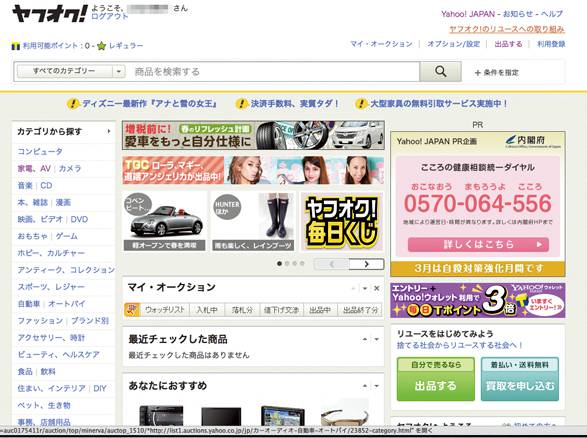Image resolution: width=587 pixels, height=438 pixels.
Task: Click the icon left of ウォッチリスト tab
Action: click(x=132, y=310)
